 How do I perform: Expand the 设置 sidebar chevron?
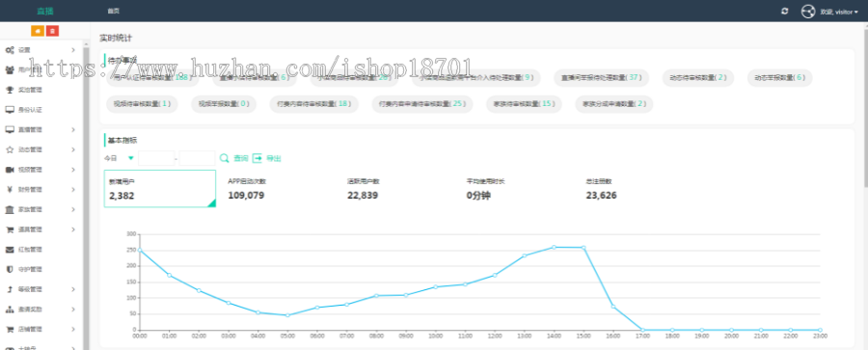coord(73,50)
